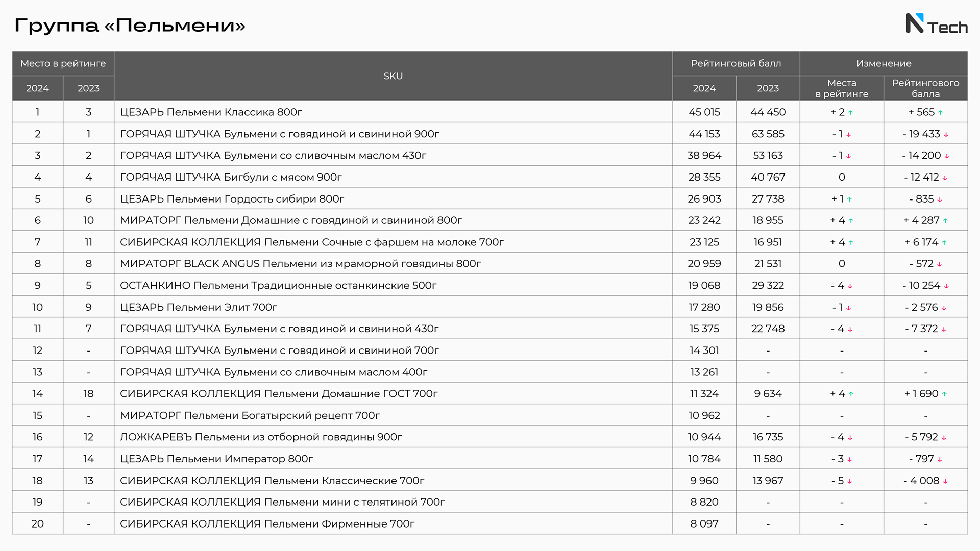
Task: Select «СИБИРСКАЯ КОЛЛЕКЦИЯ Пельмени Сочные с фаршем на молоке»
Action: (312, 242)
